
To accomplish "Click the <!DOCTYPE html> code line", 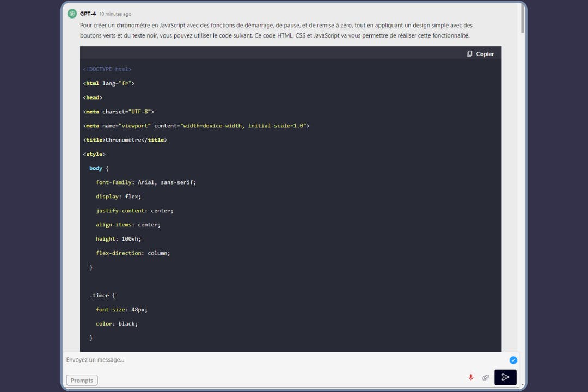I will point(107,69).
